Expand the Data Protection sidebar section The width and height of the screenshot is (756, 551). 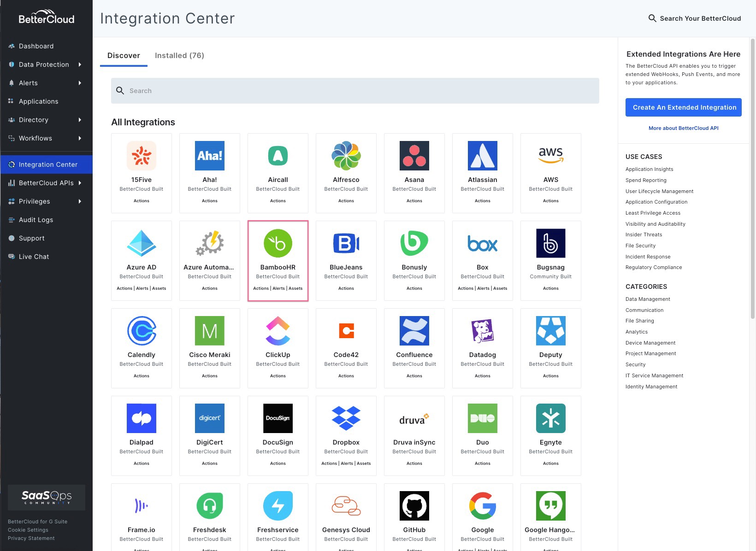(44, 64)
